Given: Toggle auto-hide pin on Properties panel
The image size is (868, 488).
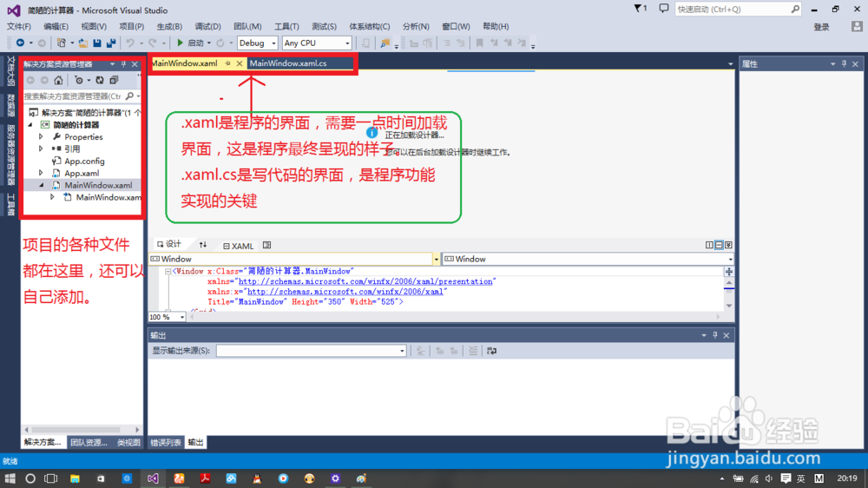Looking at the screenshot, I should point(845,64).
